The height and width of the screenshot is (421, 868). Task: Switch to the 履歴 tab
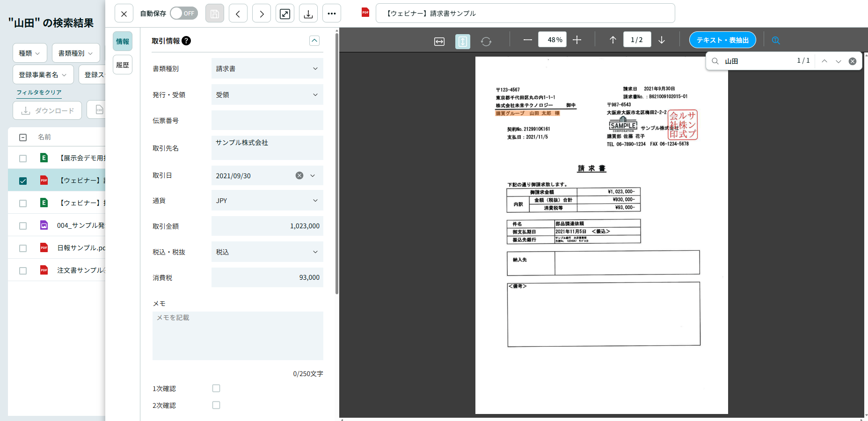tap(123, 65)
